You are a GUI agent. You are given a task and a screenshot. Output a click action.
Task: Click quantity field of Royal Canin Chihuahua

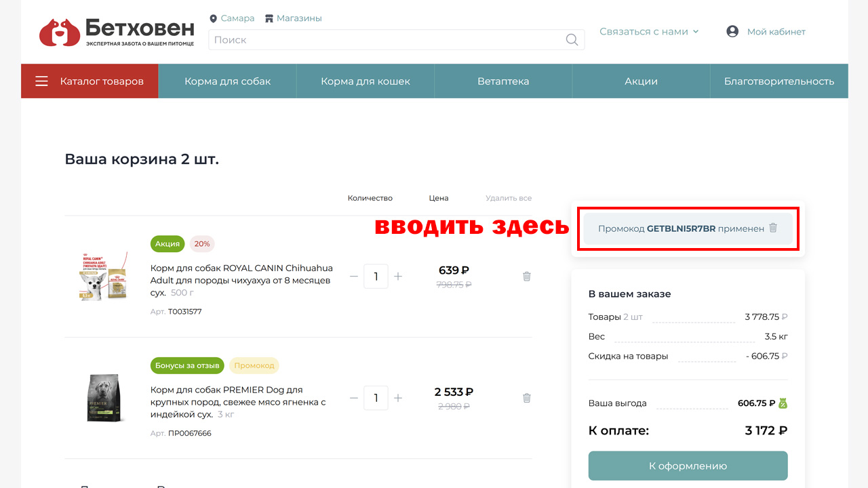pos(376,277)
